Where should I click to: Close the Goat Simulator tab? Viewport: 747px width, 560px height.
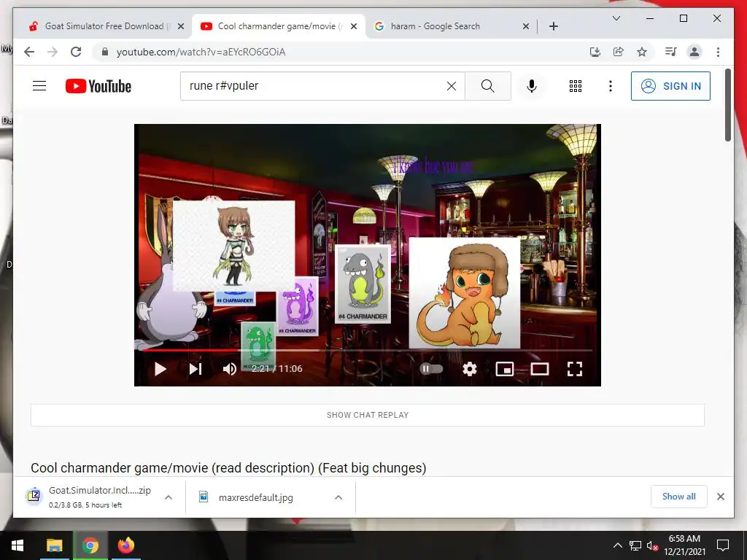[181, 26]
